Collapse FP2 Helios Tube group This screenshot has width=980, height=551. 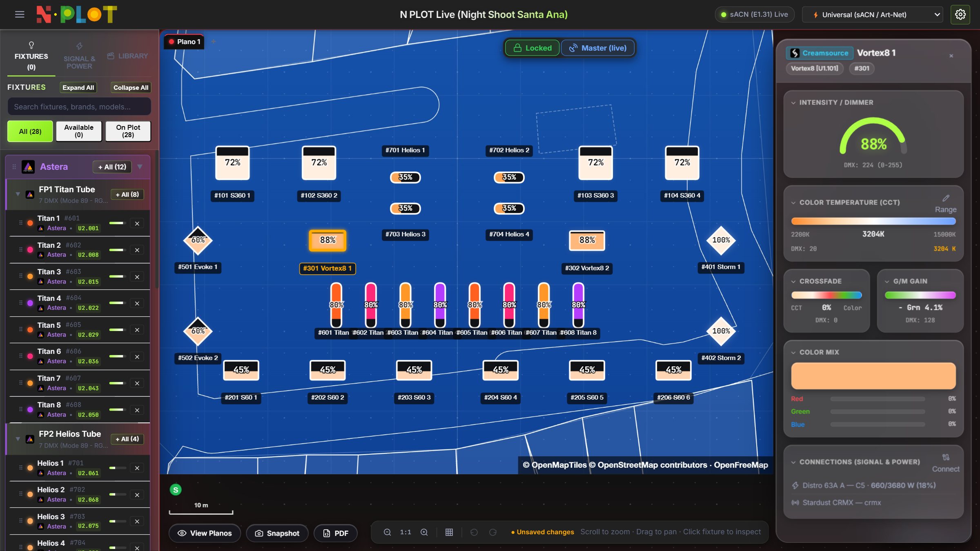point(18,439)
